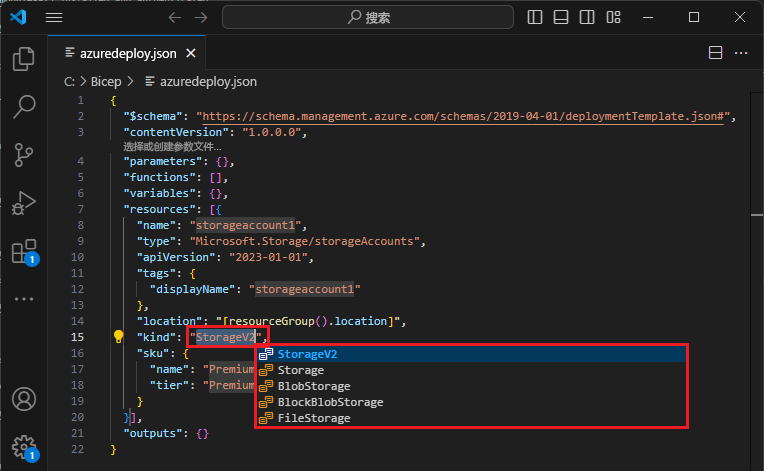Image resolution: width=764 pixels, height=471 pixels.
Task: Click "Microsoft.Storage/storageAccounts" type value
Action: click(x=305, y=242)
